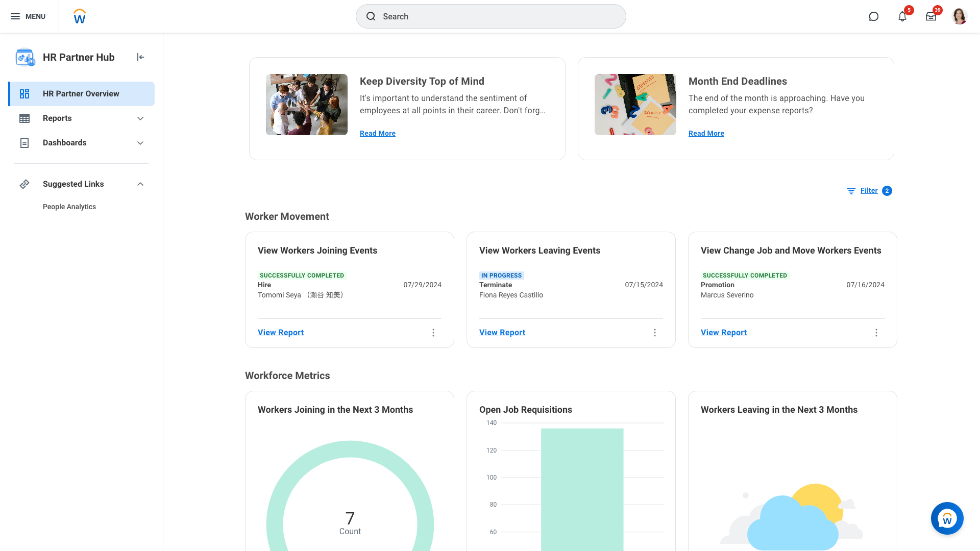
Task: Expand the Dashboards section
Action: tap(140, 143)
